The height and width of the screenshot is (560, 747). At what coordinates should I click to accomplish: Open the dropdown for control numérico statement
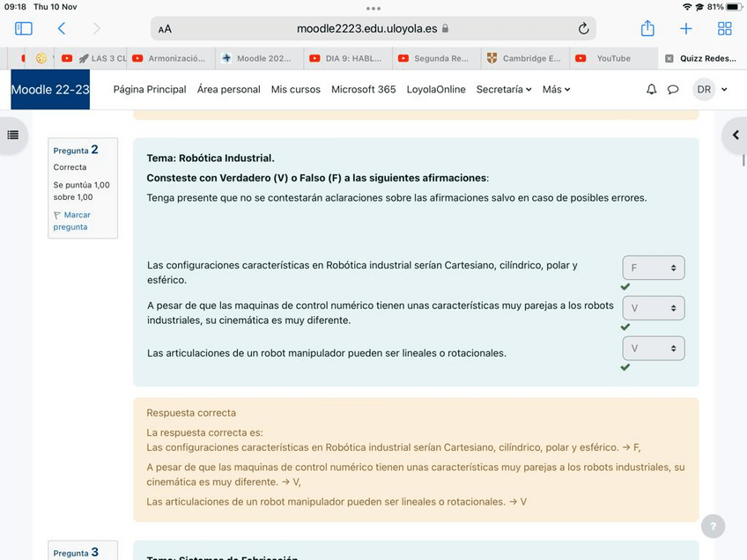pos(653,308)
